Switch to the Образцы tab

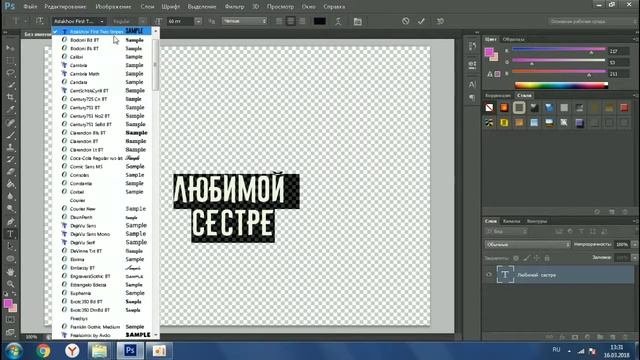click(513, 39)
